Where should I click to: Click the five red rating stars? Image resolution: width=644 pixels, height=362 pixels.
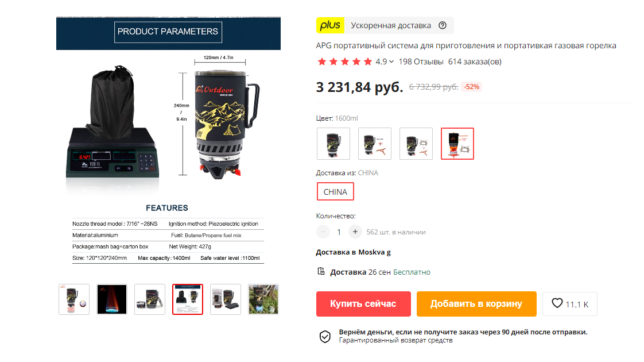coord(344,61)
